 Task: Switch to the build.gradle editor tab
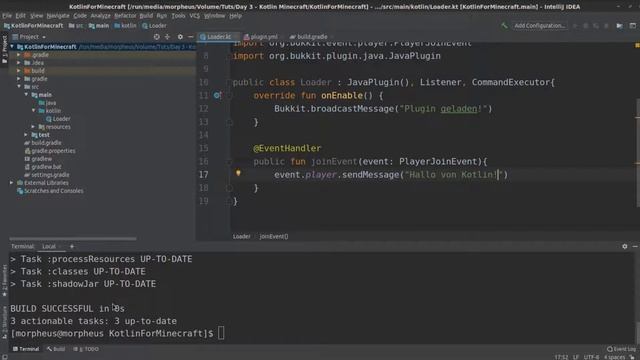[309, 37]
